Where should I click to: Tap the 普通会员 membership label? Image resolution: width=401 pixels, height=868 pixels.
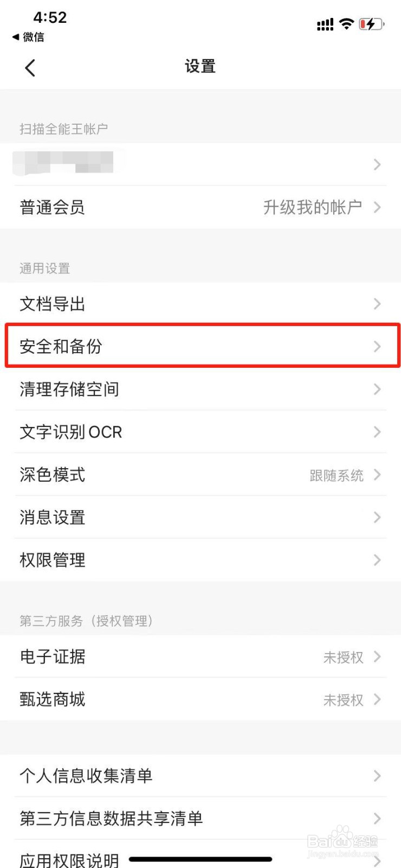tap(52, 207)
